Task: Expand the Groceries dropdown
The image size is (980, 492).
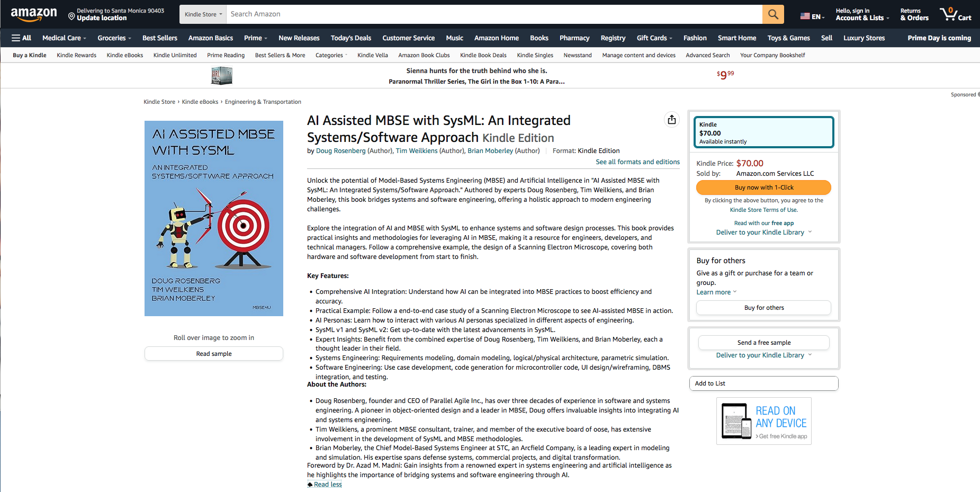Action: (114, 38)
